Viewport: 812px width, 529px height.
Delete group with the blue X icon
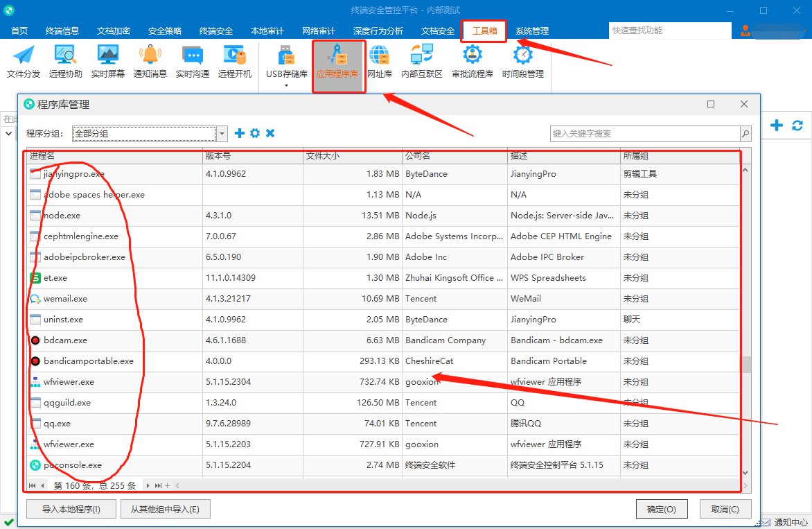(x=270, y=133)
